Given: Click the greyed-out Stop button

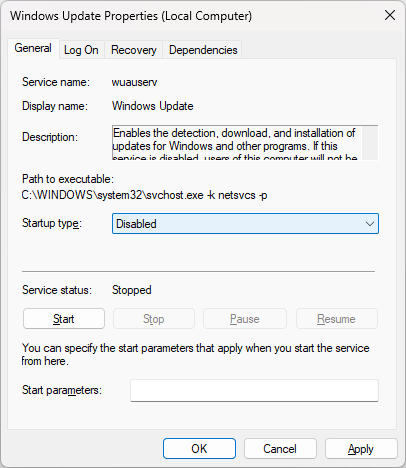Looking at the screenshot, I should pyautogui.click(x=154, y=319).
